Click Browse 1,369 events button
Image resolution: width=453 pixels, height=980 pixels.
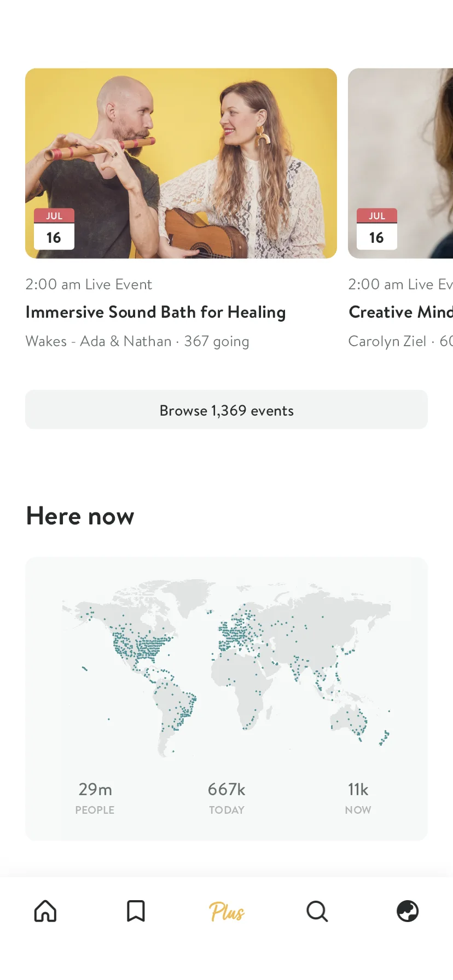[226, 410]
